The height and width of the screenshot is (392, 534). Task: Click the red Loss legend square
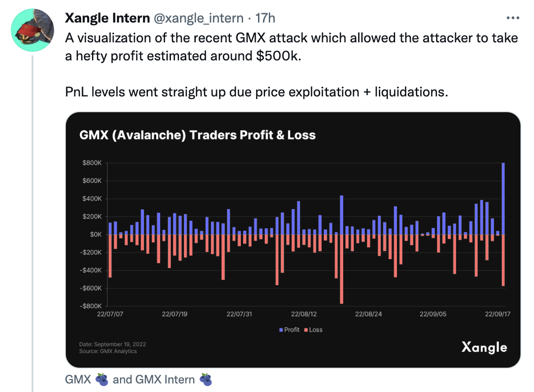[305, 330]
